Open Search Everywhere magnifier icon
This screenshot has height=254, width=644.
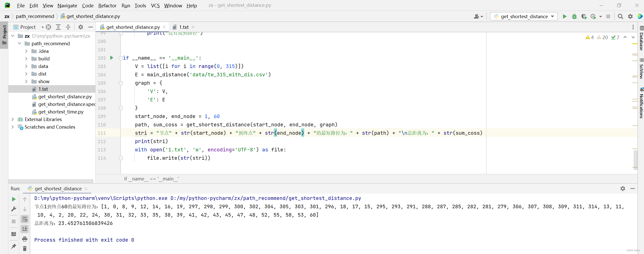click(x=620, y=16)
